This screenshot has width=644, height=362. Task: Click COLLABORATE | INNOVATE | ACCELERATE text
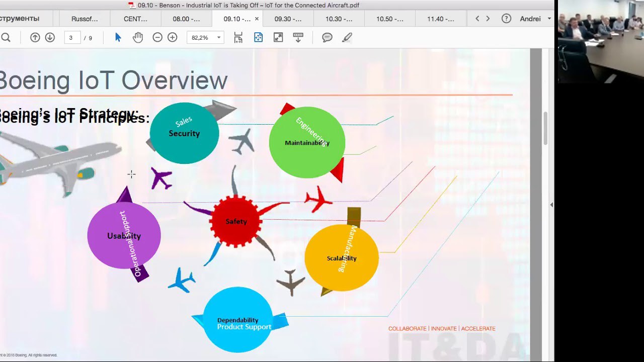(x=442, y=328)
